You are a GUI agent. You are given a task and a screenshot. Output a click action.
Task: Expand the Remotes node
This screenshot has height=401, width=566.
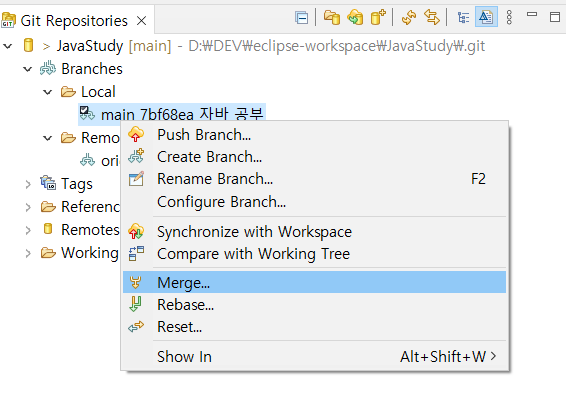coord(28,230)
